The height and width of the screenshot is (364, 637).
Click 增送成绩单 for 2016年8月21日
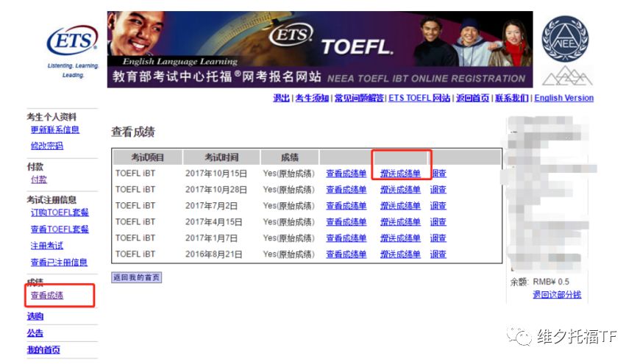(400, 254)
